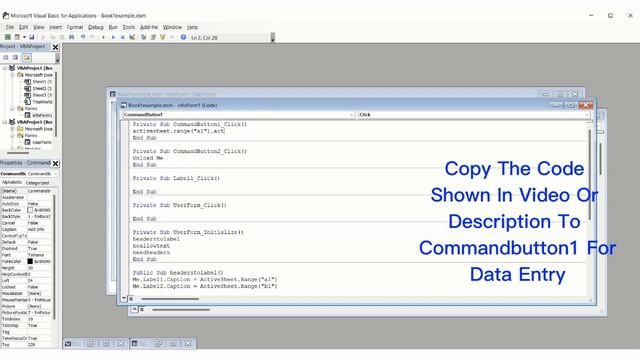The width and height of the screenshot is (640, 360).
Task: Expand the second Microsoft Excel Objects folder
Action: click(12, 129)
